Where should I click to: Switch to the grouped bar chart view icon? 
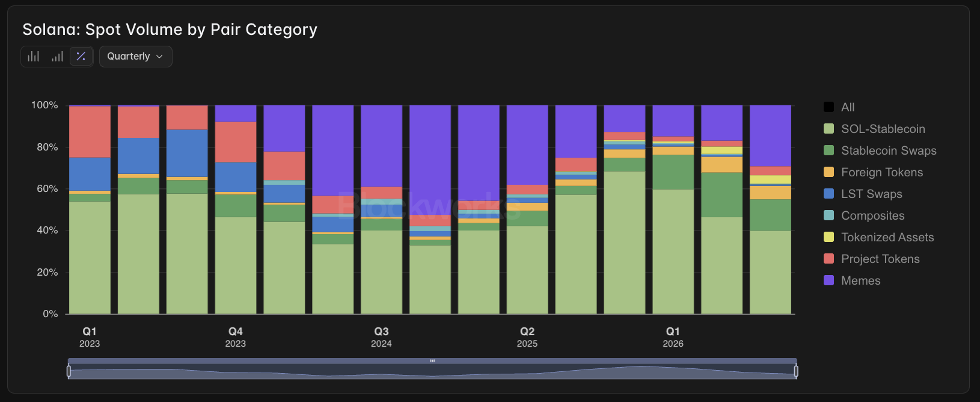point(34,57)
